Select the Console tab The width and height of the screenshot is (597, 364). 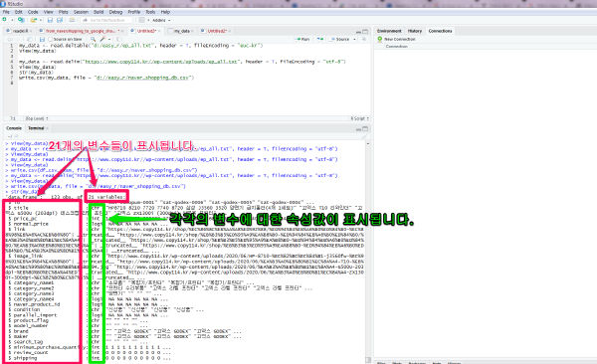point(14,128)
